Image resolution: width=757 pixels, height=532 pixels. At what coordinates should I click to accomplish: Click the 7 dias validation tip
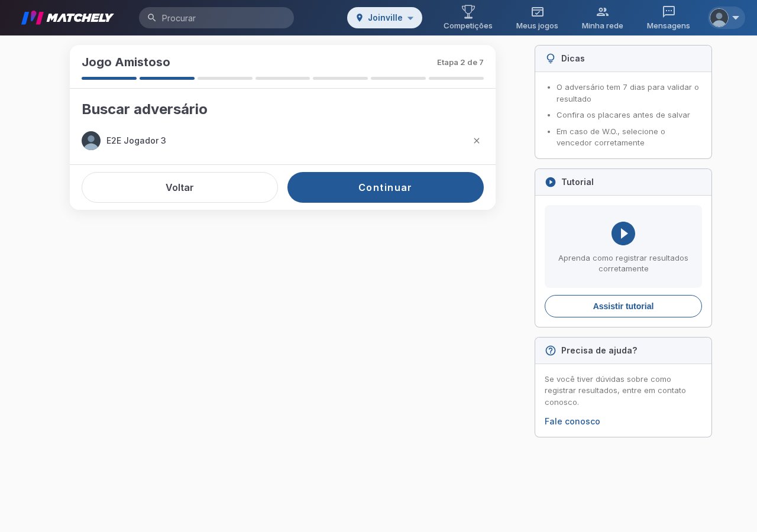[627, 93]
